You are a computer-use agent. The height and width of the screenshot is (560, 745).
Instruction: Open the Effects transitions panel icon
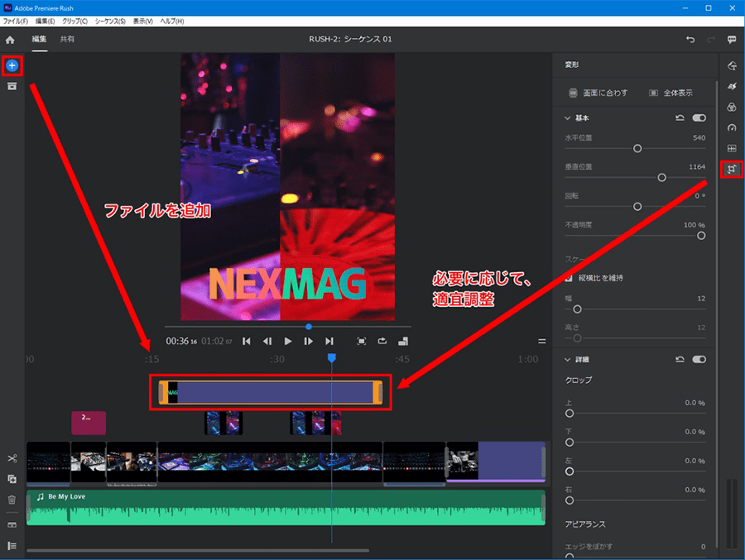pos(732,87)
